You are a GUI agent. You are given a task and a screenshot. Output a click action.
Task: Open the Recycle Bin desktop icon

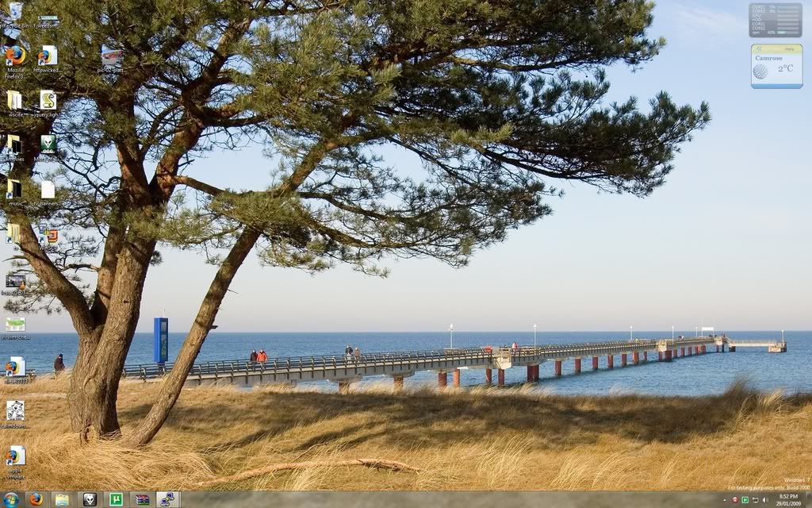coord(15,12)
